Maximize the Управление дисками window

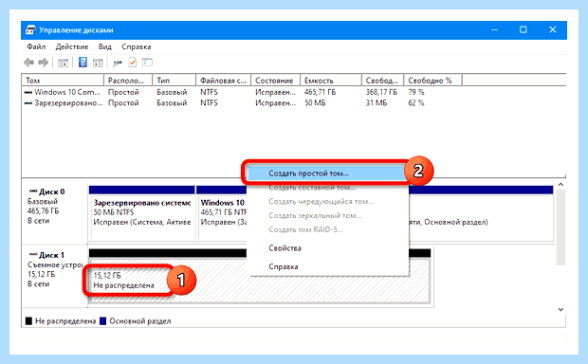524,30
